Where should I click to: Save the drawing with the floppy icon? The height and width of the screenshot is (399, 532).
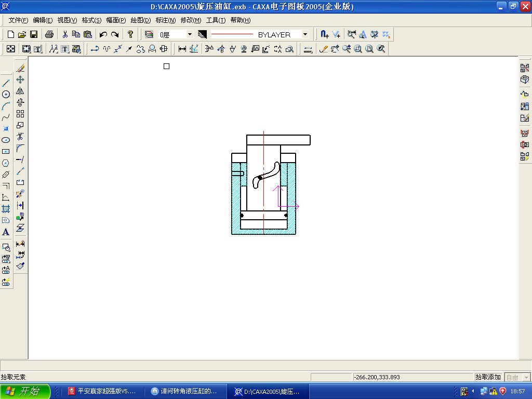(x=34, y=34)
